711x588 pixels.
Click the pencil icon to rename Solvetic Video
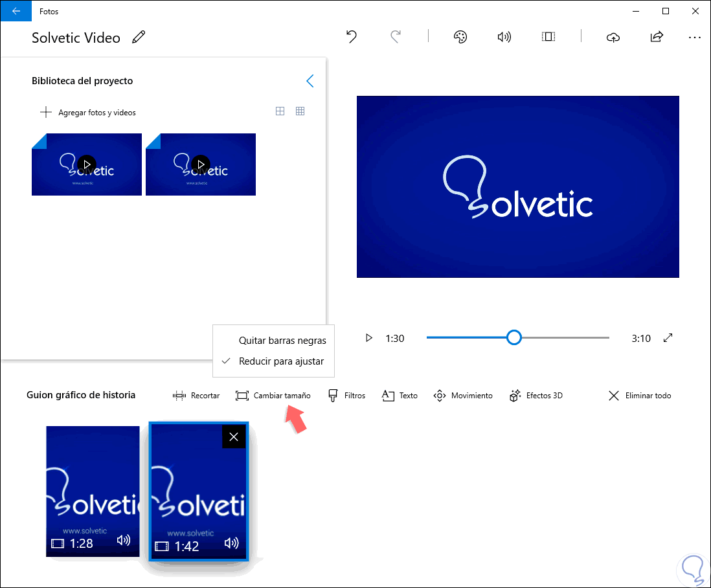[139, 37]
